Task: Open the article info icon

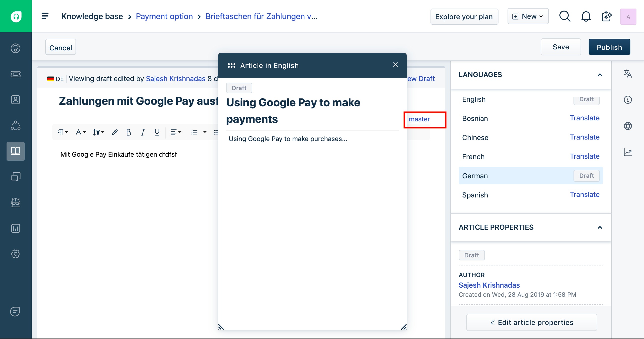Action: (x=628, y=100)
